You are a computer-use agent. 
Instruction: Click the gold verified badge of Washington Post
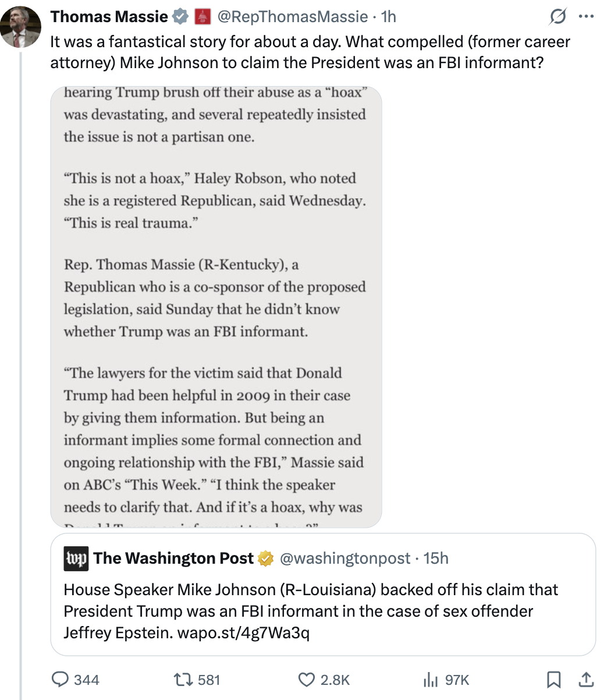(x=266, y=558)
